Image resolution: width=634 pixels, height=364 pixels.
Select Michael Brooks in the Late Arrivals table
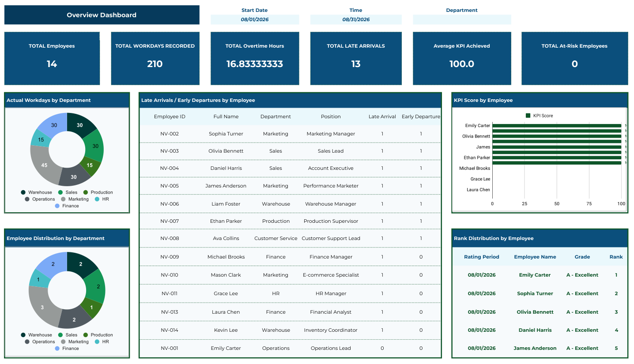[x=226, y=257]
